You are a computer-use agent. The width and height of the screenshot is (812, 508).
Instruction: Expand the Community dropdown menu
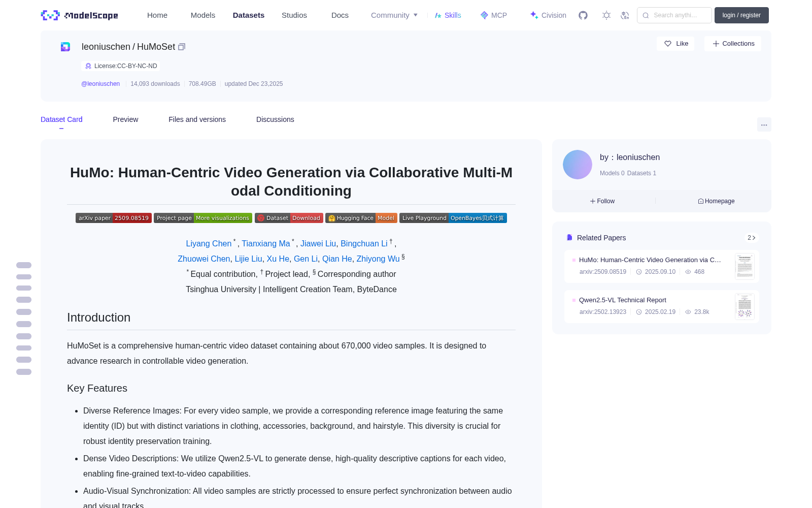click(394, 15)
